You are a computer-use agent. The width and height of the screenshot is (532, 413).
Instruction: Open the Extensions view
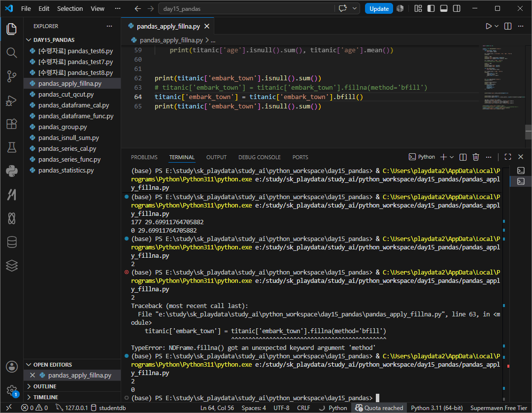[11, 124]
